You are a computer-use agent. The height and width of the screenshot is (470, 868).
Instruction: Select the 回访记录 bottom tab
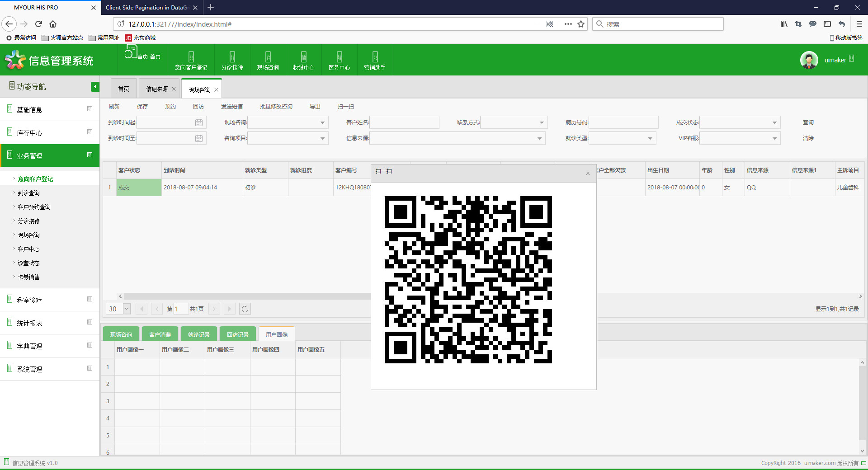pos(238,334)
